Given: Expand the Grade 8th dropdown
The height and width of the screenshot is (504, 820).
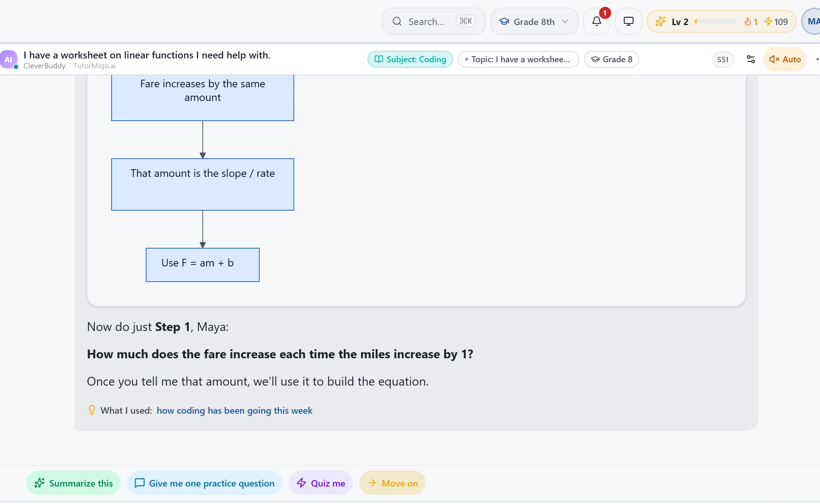Looking at the screenshot, I should [x=534, y=22].
